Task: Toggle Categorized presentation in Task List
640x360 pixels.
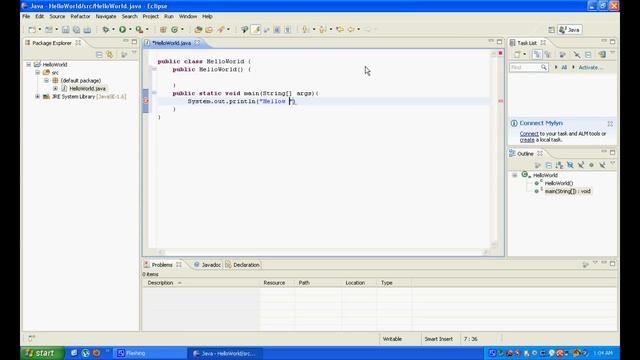Action: [537, 54]
